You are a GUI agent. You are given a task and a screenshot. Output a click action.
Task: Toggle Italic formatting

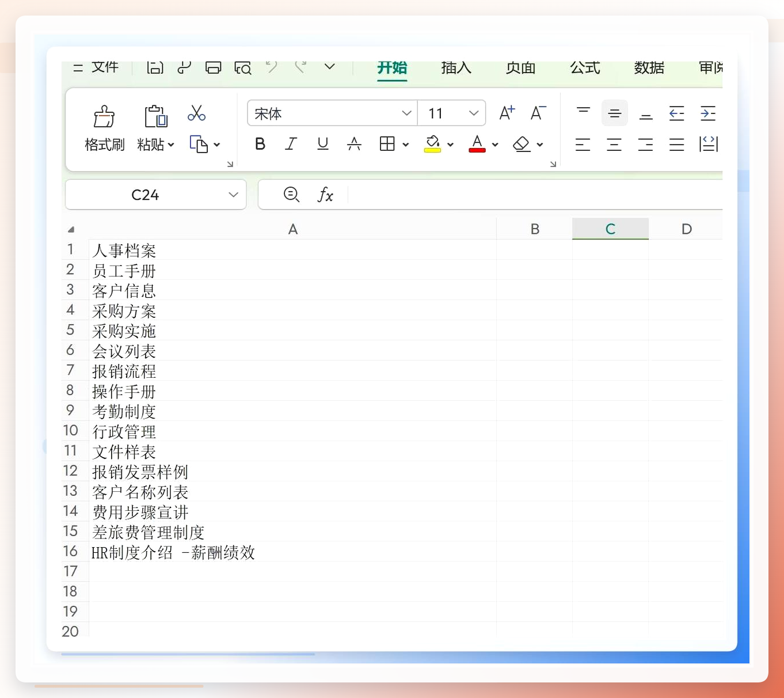(x=291, y=144)
